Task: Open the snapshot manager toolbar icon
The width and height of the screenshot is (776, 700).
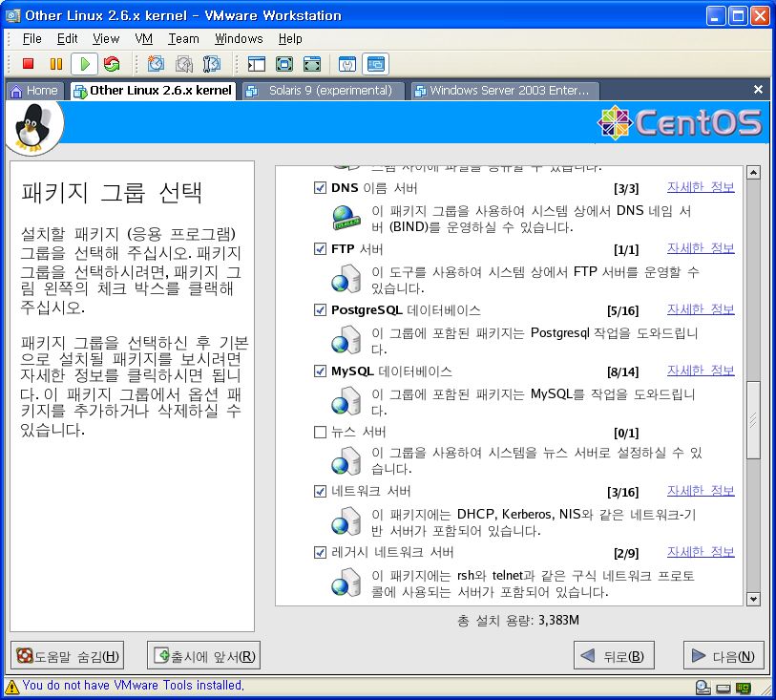Action: [x=212, y=64]
